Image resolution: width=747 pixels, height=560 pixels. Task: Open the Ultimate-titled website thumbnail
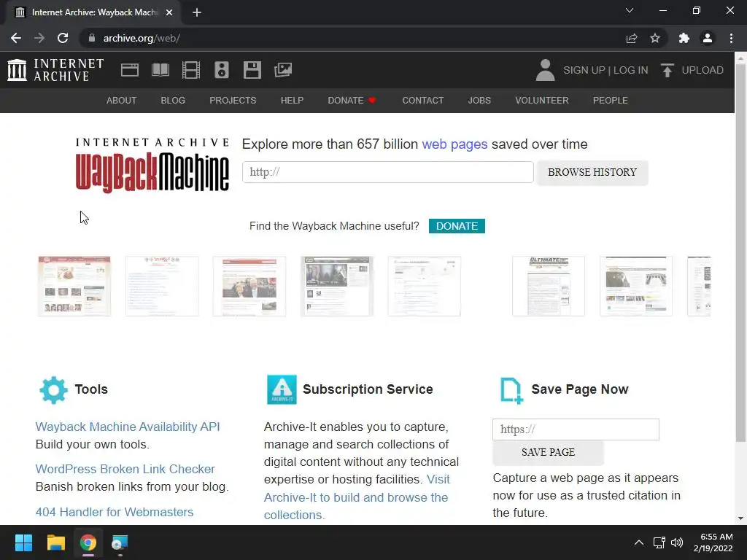click(x=549, y=286)
